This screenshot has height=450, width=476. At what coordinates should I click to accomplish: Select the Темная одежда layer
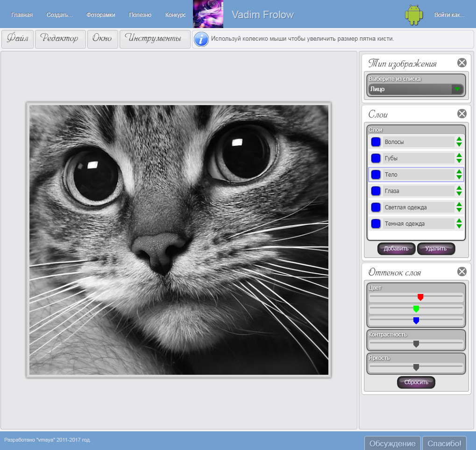coord(416,224)
